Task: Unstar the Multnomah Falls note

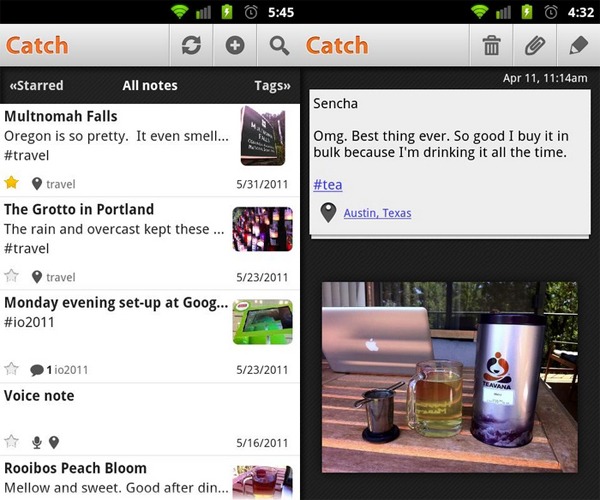Action: point(12,183)
